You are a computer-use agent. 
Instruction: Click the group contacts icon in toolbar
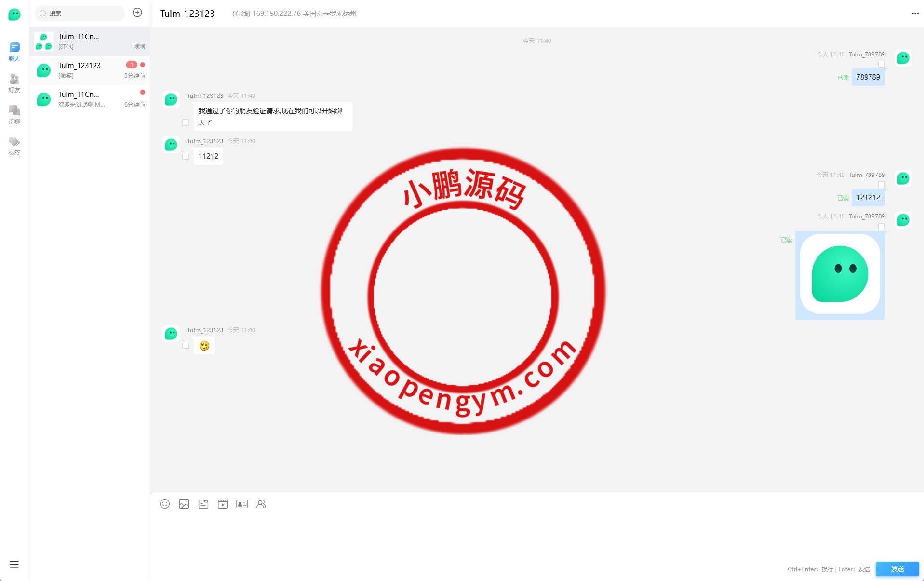click(x=261, y=504)
